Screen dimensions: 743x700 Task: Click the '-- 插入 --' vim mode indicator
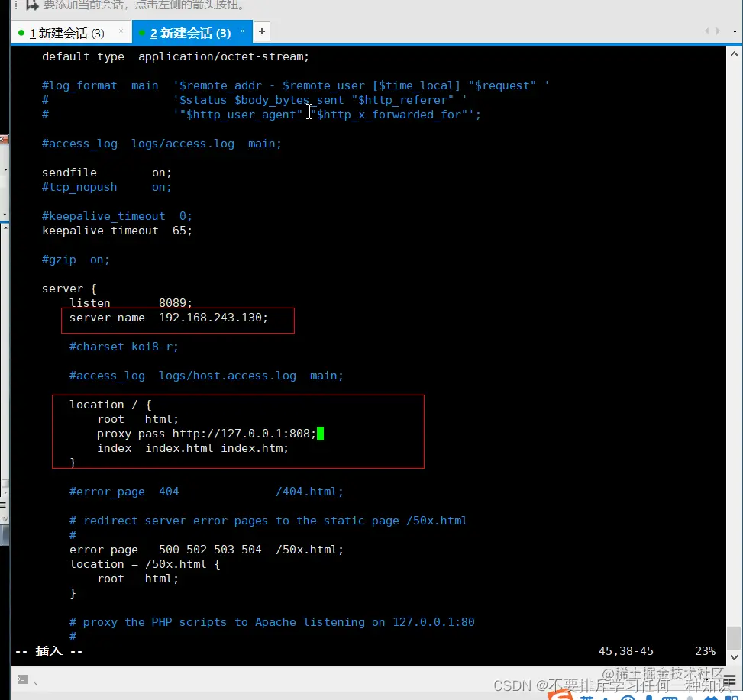pyautogui.click(x=50, y=652)
